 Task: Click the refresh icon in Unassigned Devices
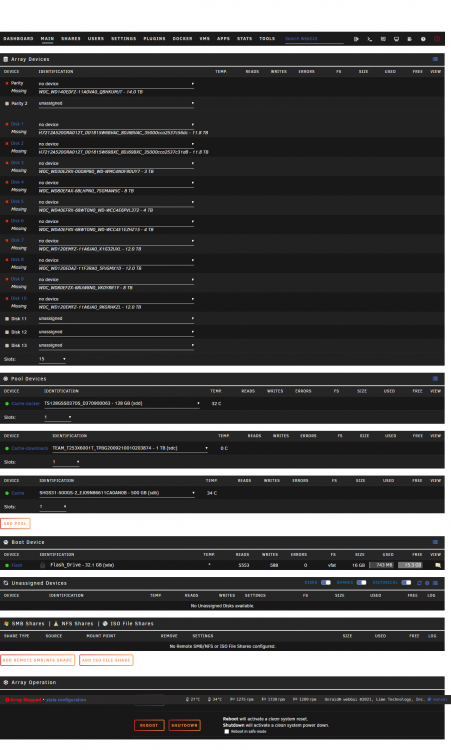(419, 583)
